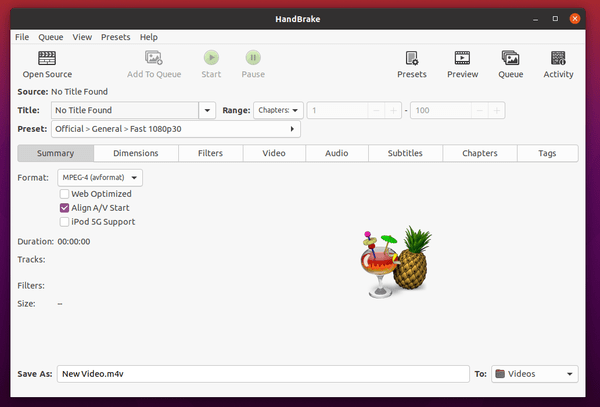Click the Duration value 00:00:00
The width and height of the screenshot is (600, 407).
pyautogui.click(x=74, y=241)
